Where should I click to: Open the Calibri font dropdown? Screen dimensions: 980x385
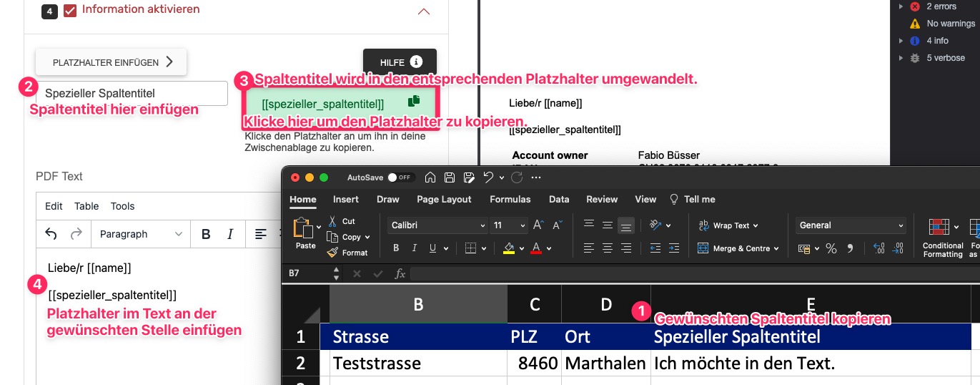click(439, 225)
